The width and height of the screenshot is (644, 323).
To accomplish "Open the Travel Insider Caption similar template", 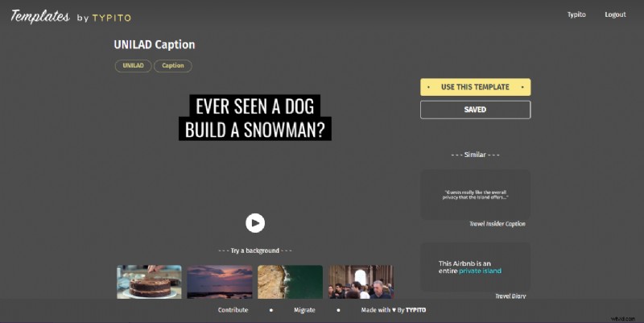I will pos(475,194).
